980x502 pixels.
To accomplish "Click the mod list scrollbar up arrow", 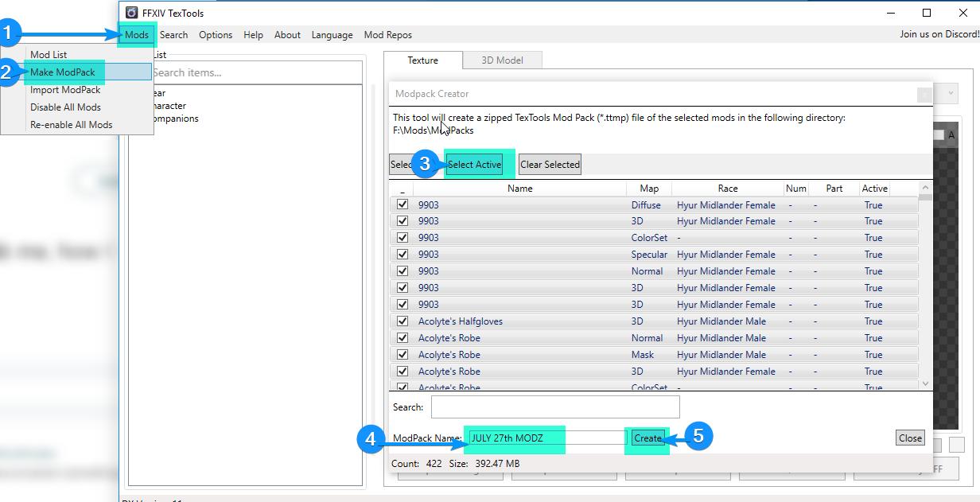I will click(x=925, y=188).
